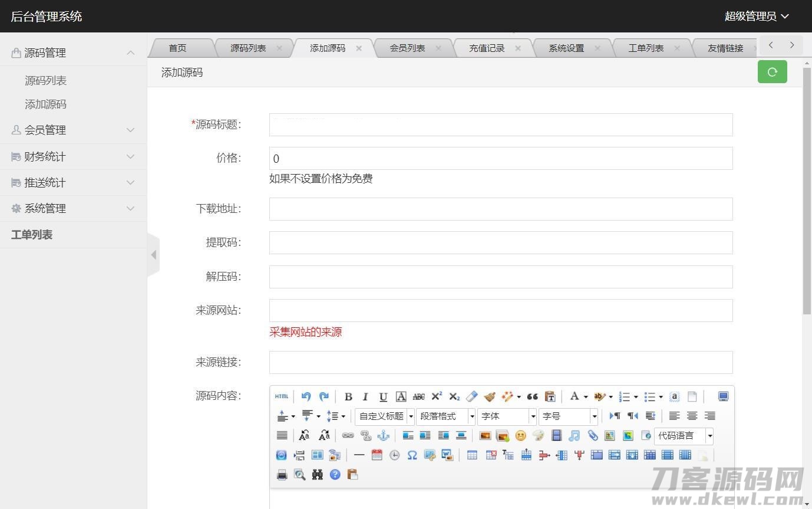This screenshot has width=812, height=509.
Task: Insert an emoticon into the content
Action: point(520,436)
